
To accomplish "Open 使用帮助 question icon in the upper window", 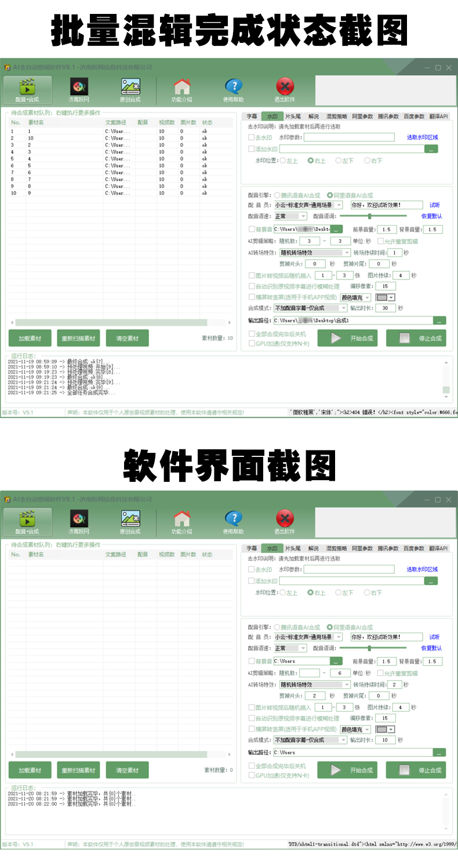I will [x=233, y=89].
